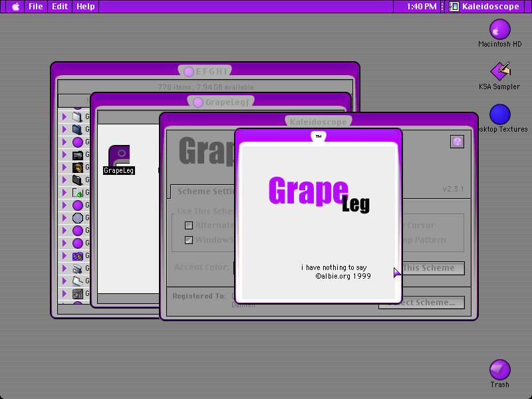This screenshot has width=532, height=399.
Task: Toggle the Alternate checkbox in Kaleidoscope
Action: 189,225
